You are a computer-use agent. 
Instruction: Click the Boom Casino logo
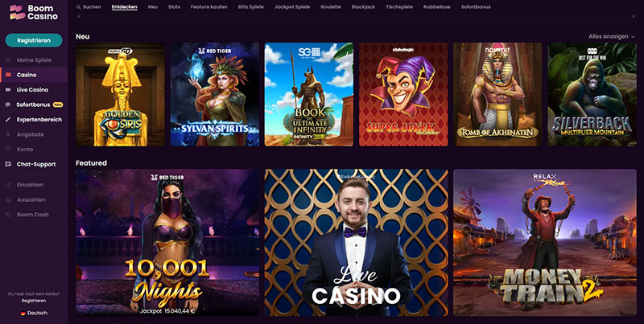click(x=34, y=12)
